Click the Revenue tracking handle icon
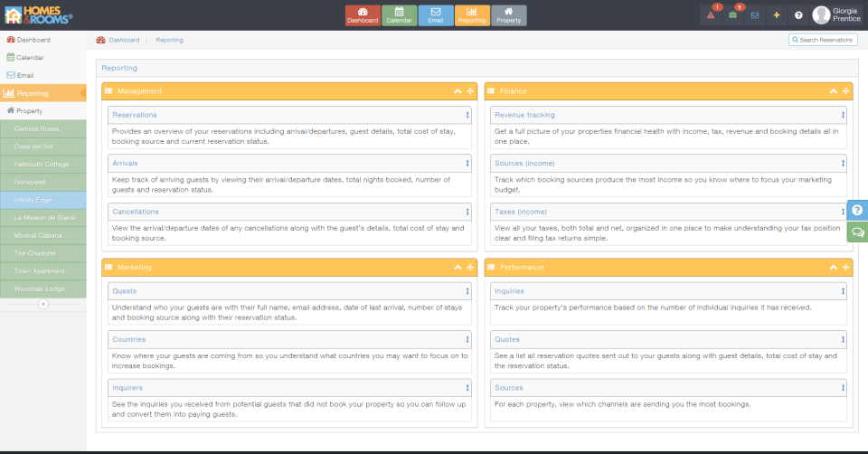This screenshot has width=868, height=454. (x=843, y=115)
